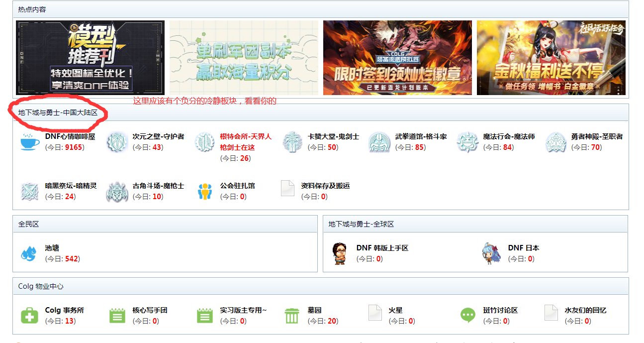This screenshot has width=644, height=343.
Task: Click the 实习版主专用~ notepad icon
Action: 205,316
